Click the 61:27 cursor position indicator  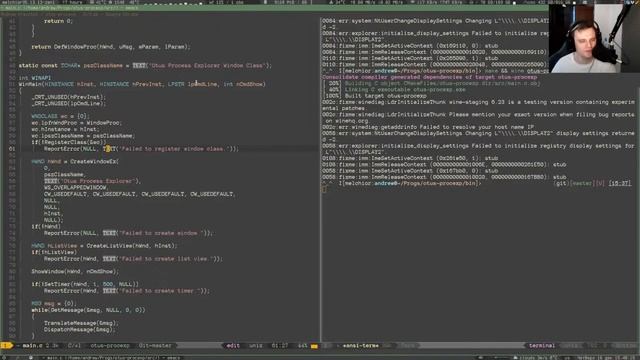(x=280, y=346)
